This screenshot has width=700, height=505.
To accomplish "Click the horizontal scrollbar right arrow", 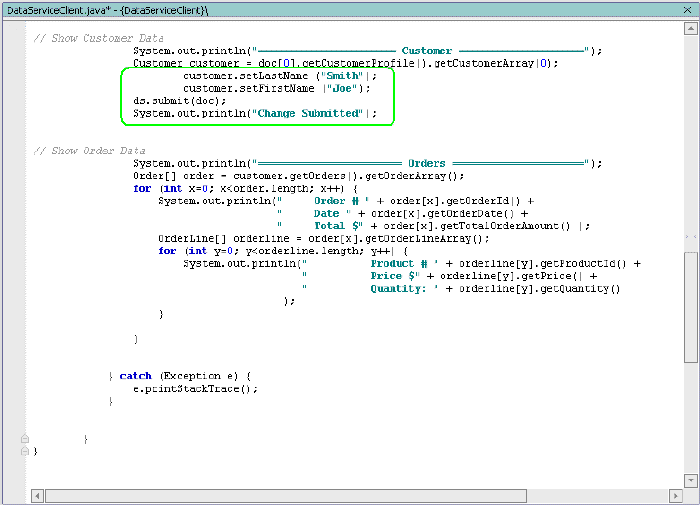I will (675, 496).
